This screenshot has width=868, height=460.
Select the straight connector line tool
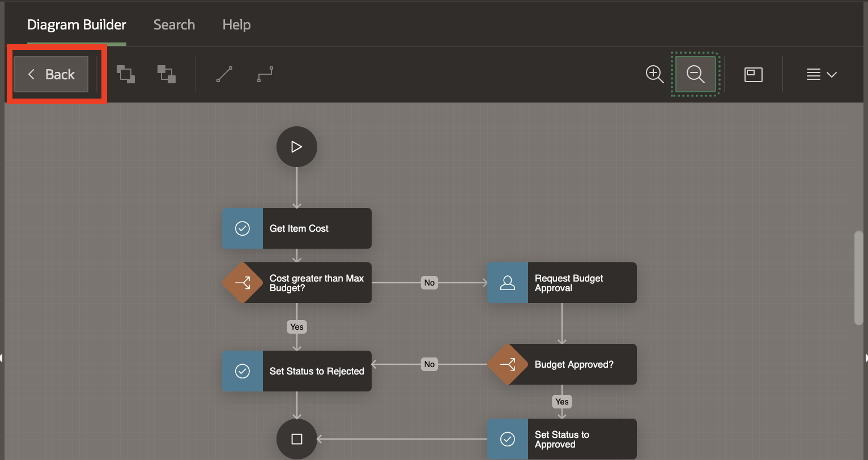224,74
